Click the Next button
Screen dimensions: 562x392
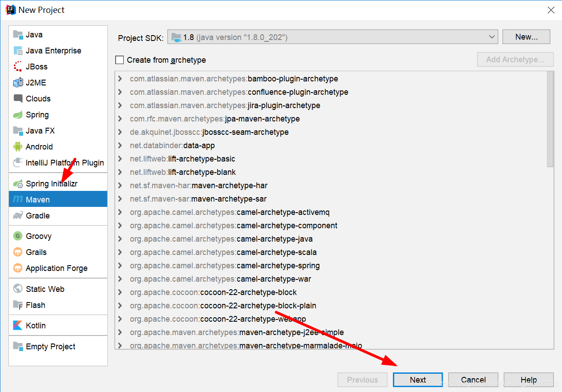(x=418, y=380)
